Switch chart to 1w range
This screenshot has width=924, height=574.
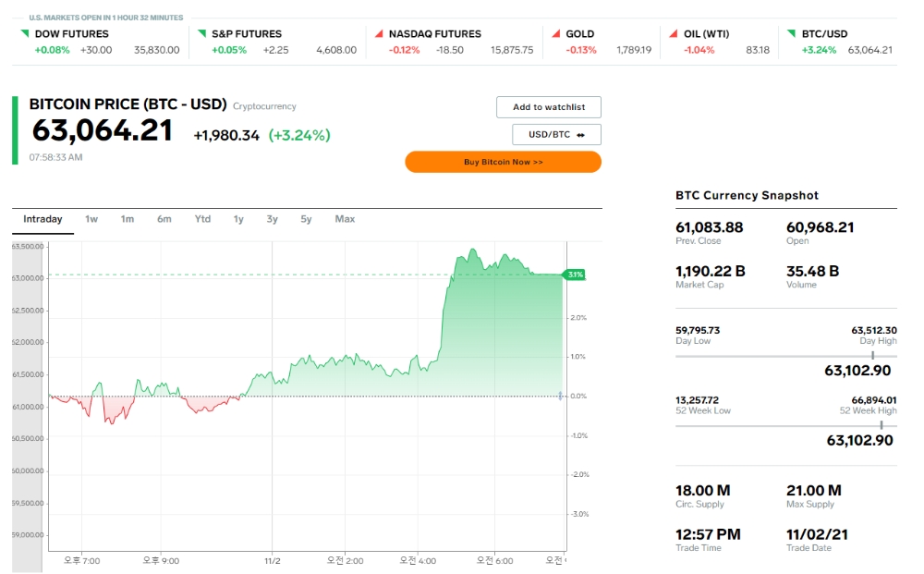click(x=91, y=219)
